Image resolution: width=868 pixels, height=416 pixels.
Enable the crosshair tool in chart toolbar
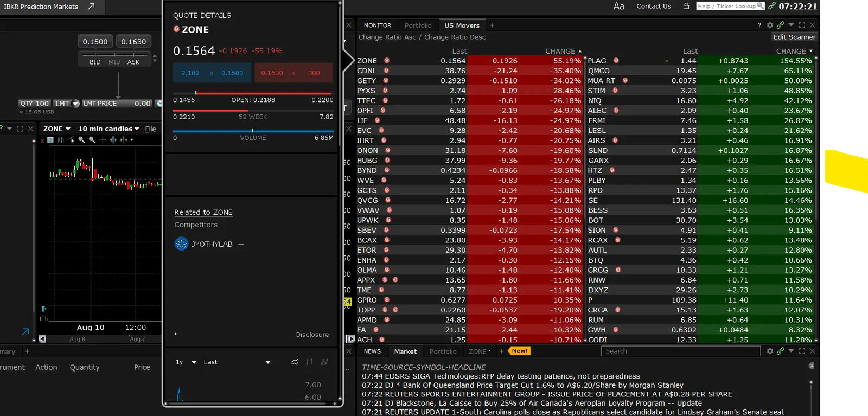tap(103, 140)
